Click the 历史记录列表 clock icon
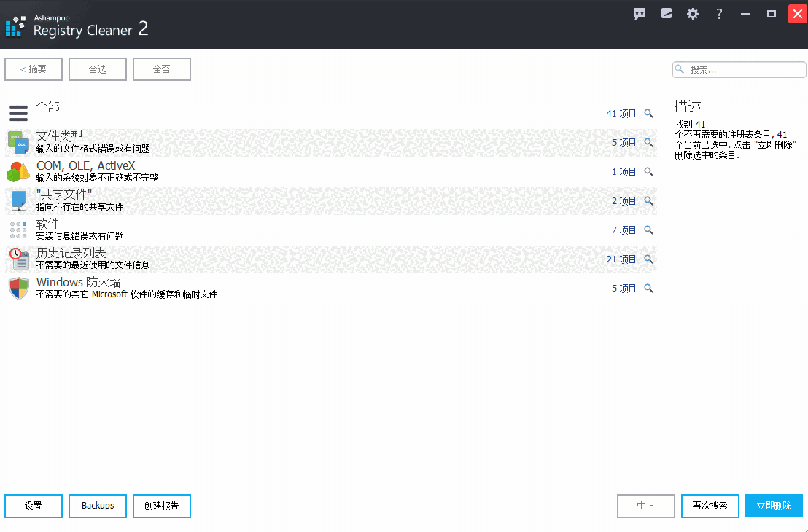Screen dimensions: 808x532 (18, 259)
